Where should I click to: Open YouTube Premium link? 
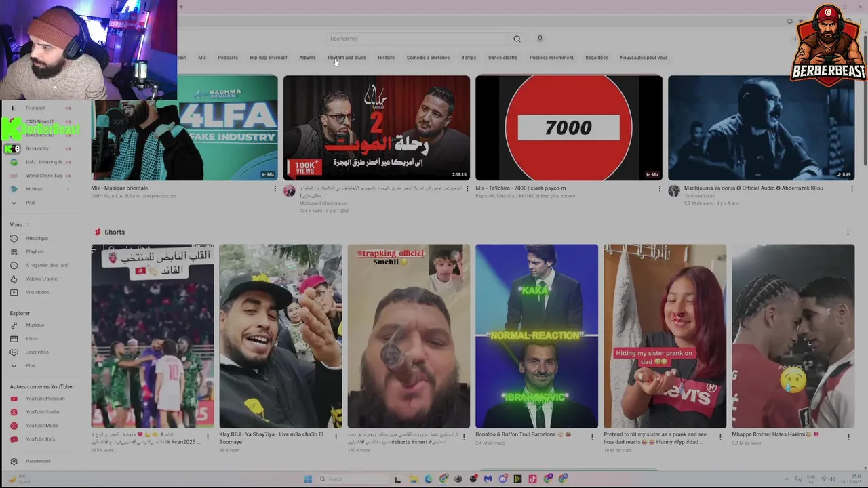tap(45, 399)
